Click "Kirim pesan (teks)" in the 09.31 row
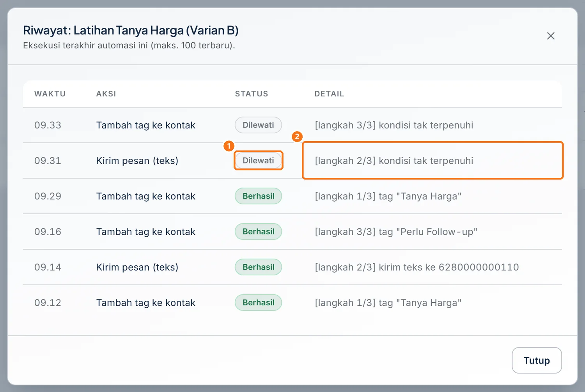The width and height of the screenshot is (585, 392). coord(137,161)
